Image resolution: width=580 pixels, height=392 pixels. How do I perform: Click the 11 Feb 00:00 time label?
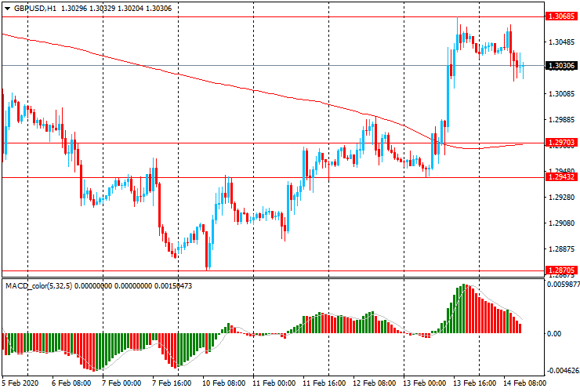[274, 383]
